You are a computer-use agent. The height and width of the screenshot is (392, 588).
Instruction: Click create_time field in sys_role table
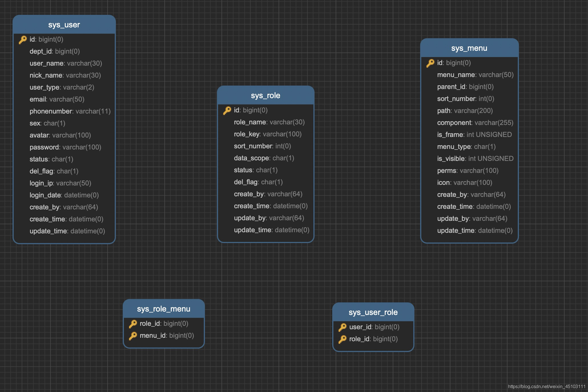271,206
